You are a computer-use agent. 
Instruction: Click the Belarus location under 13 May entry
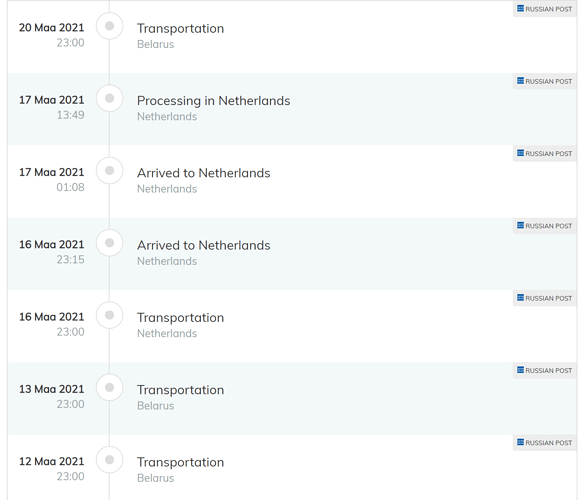pyautogui.click(x=156, y=406)
